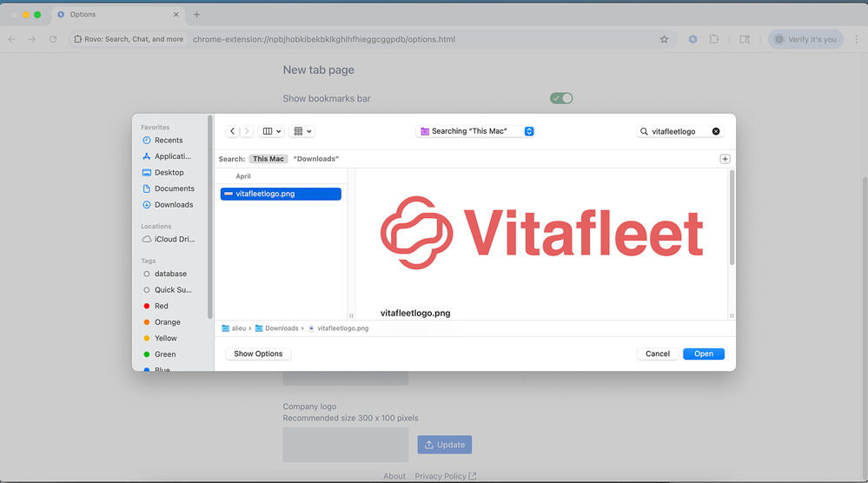Open the tab search icon in toolbar
This screenshot has height=483, width=868.
point(745,39)
